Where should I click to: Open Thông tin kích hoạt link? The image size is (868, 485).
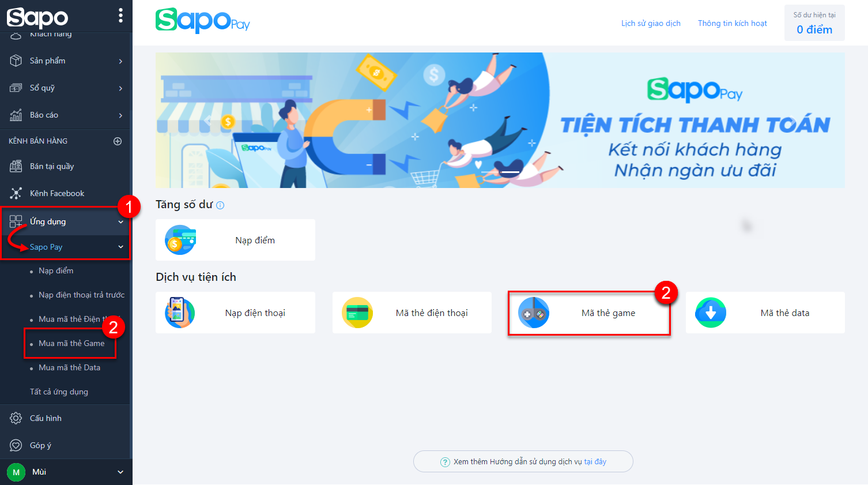(733, 23)
